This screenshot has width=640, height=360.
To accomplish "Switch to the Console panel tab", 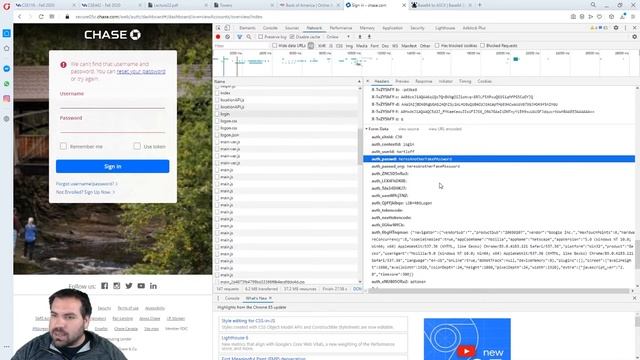I will click(270, 28).
